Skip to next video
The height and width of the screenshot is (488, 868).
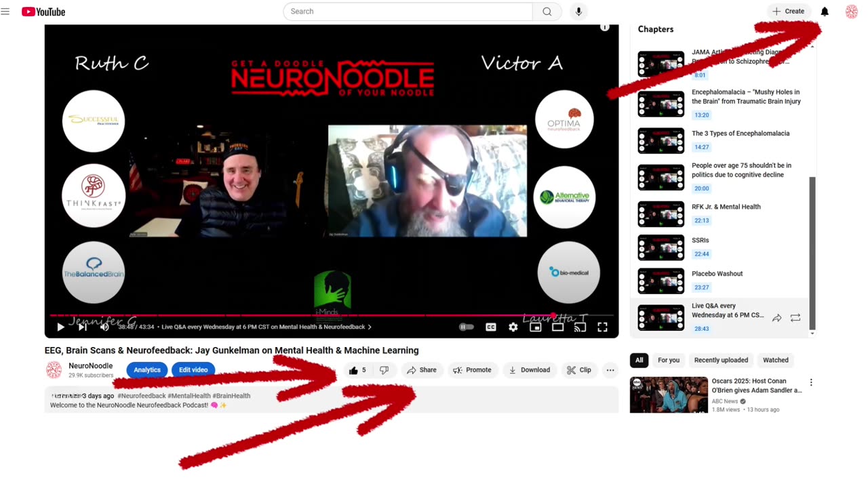[82, 327]
